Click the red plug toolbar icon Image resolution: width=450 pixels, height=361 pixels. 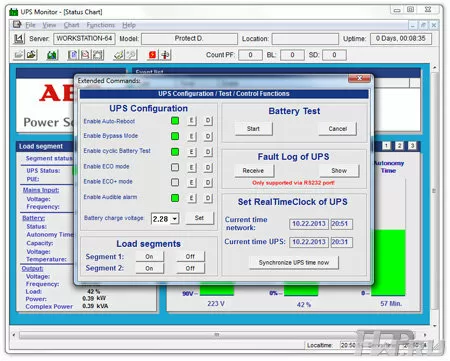[x=165, y=55]
